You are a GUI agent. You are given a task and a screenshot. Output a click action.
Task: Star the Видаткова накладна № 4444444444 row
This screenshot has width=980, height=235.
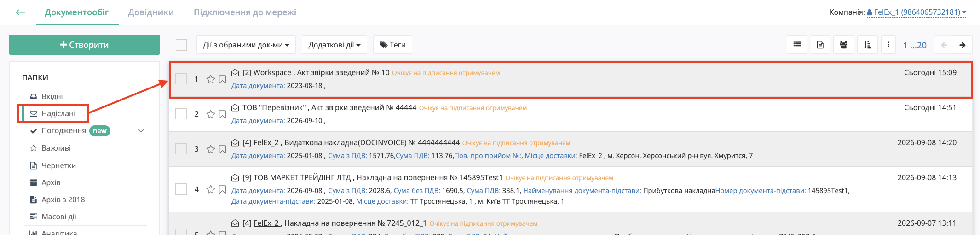pyautogui.click(x=211, y=149)
